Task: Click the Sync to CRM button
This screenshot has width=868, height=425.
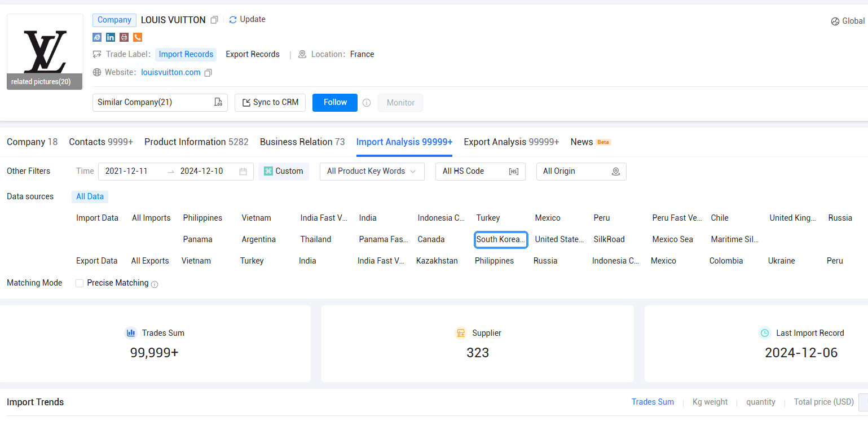Action: coord(270,103)
